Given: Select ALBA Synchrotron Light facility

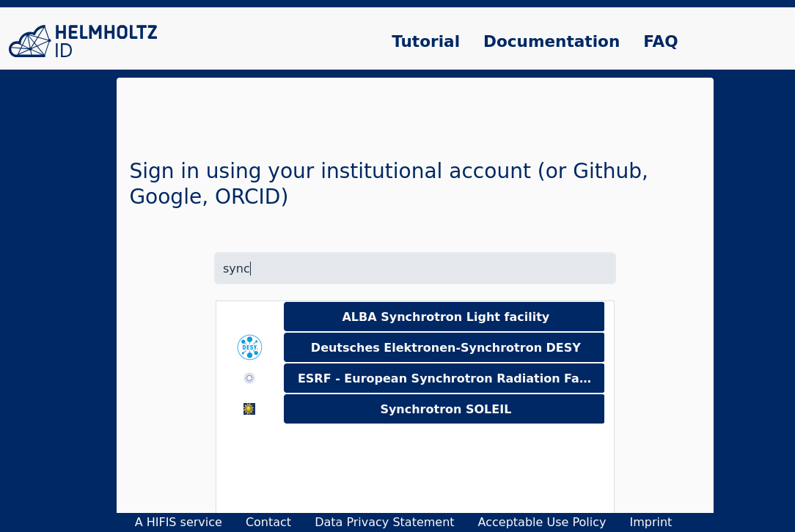Looking at the screenshot, I should 444,317.
